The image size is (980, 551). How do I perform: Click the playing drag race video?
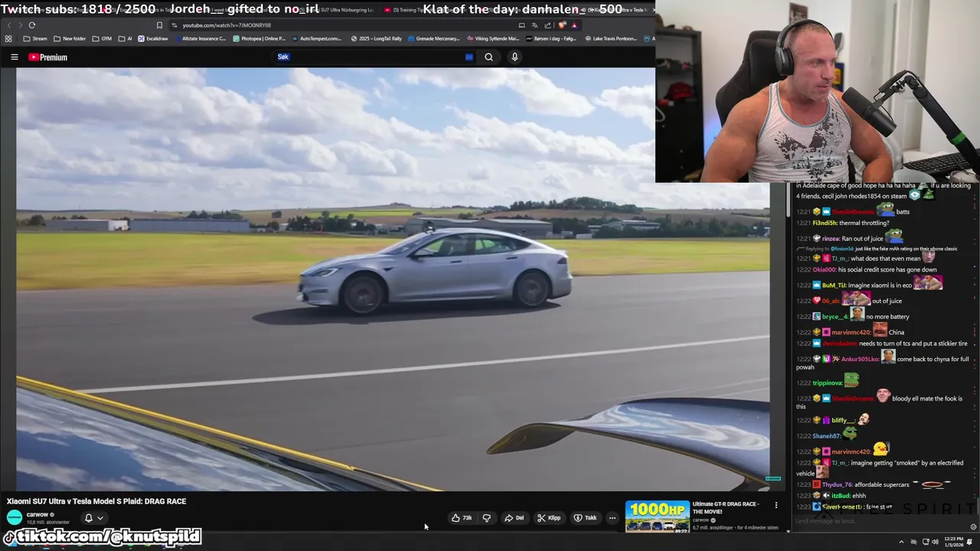pos(393,279)
